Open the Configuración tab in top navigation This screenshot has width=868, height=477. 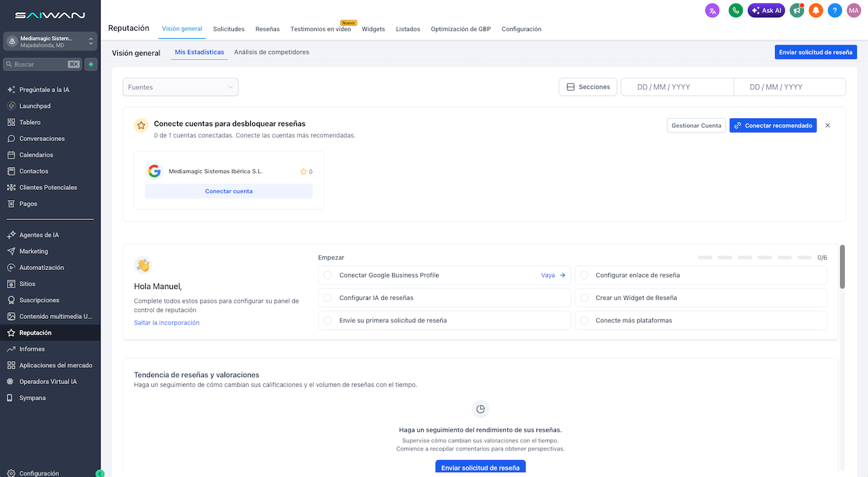click(521, 29)
